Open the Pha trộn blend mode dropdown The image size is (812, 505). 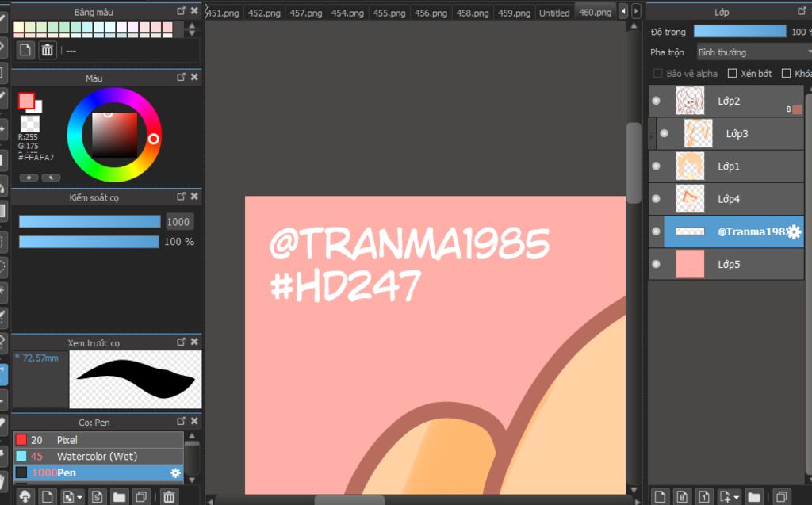pyautogui.click(x=755, y=52)
